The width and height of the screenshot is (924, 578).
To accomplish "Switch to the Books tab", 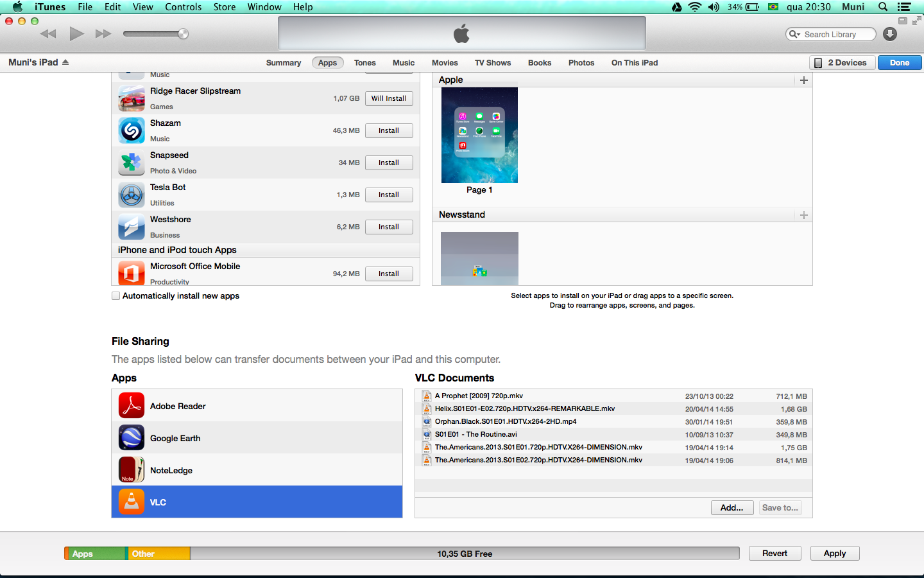I will point(540,63).
